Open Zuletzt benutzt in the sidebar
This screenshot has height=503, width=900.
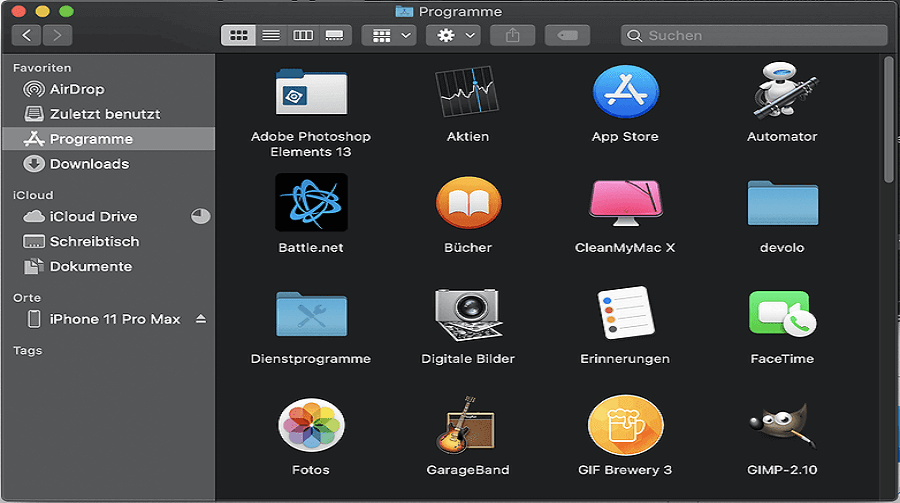tap(108, 114)
